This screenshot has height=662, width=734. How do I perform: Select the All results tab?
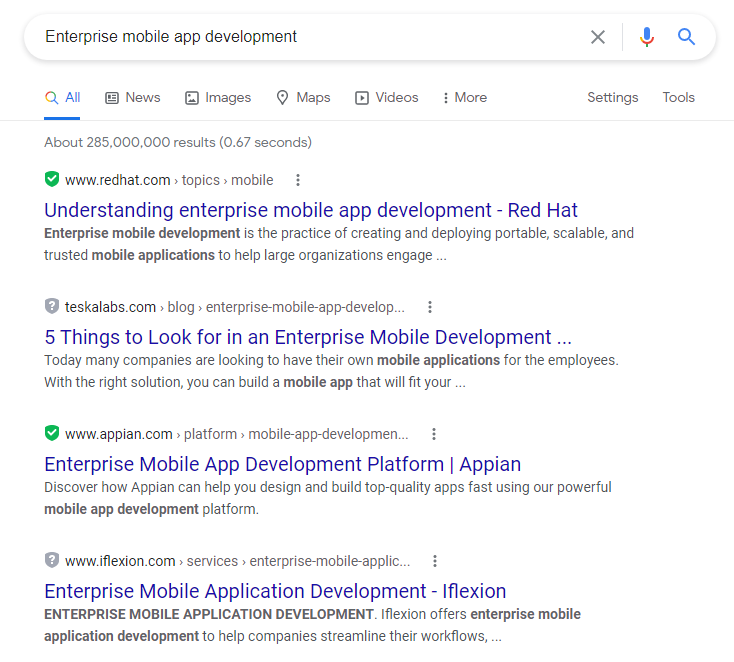62,97
